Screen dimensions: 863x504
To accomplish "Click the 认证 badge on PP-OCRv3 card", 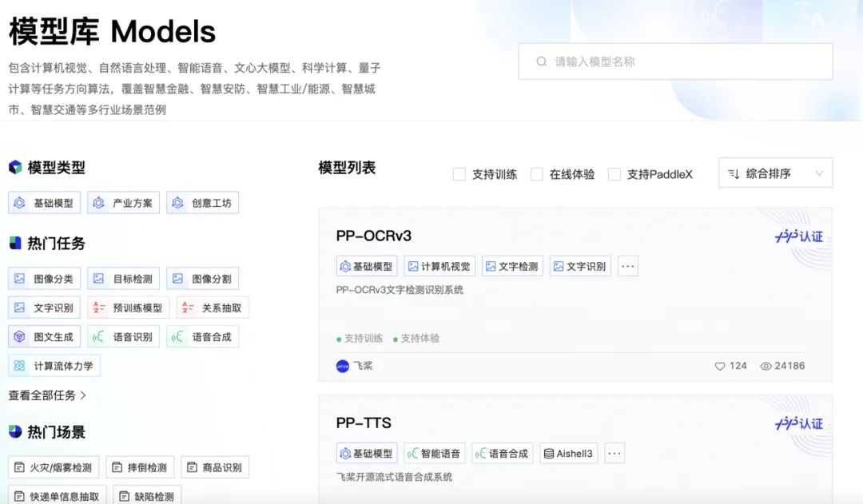I will click(x=798, y=236).
